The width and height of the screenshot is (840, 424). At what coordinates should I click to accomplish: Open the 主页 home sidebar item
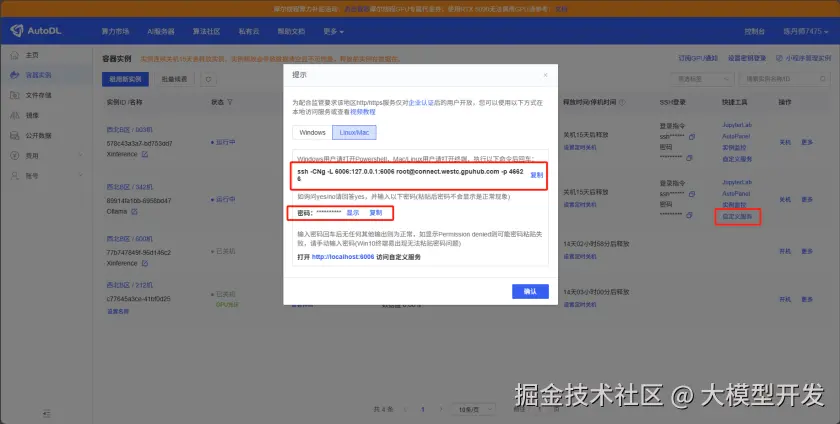click(32, 55)
